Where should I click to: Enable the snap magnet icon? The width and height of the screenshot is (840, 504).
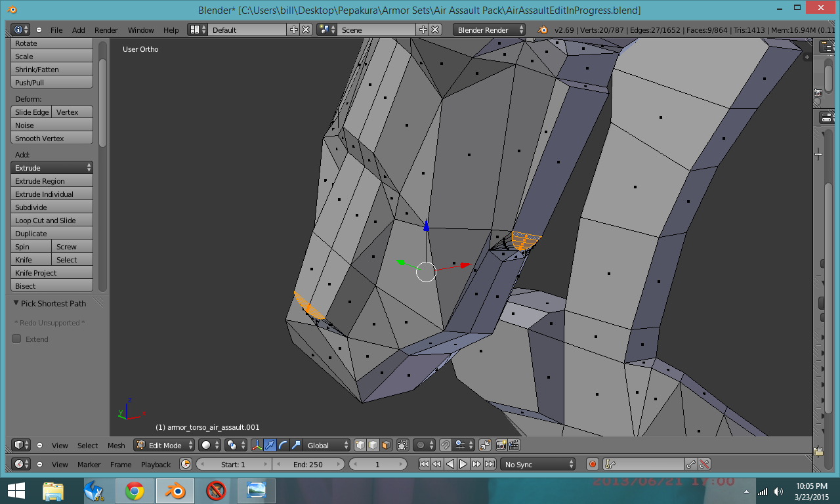446,445
